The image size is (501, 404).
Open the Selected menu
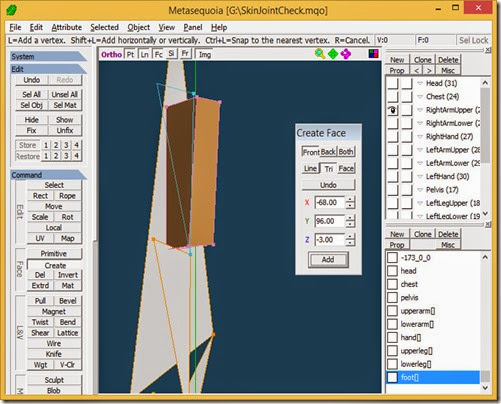104,27
